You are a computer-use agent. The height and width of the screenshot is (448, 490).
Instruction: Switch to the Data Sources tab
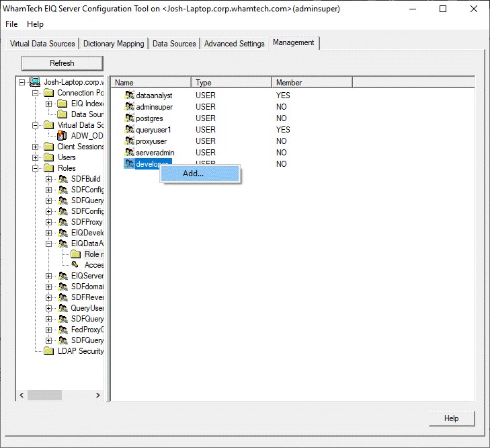coord(174,44)
